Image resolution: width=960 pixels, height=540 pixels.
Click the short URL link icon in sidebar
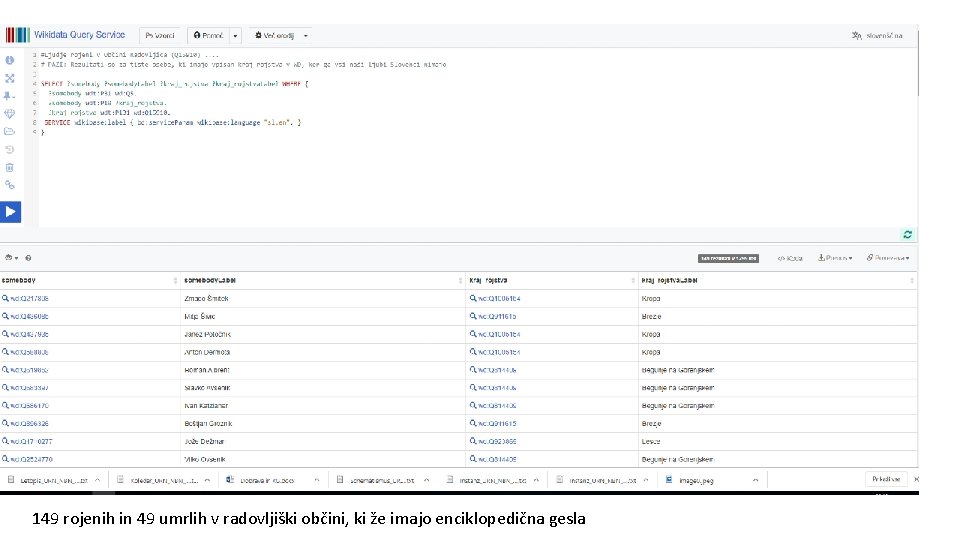10,185
